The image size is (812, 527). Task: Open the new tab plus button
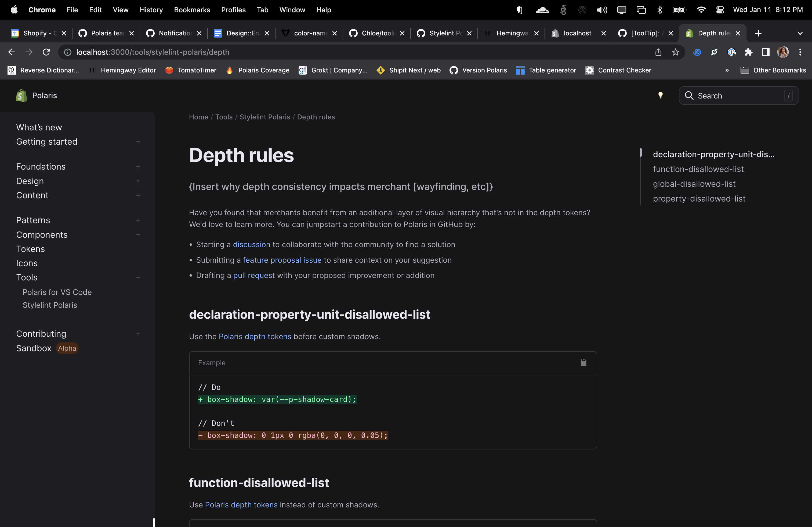(758, 33)
